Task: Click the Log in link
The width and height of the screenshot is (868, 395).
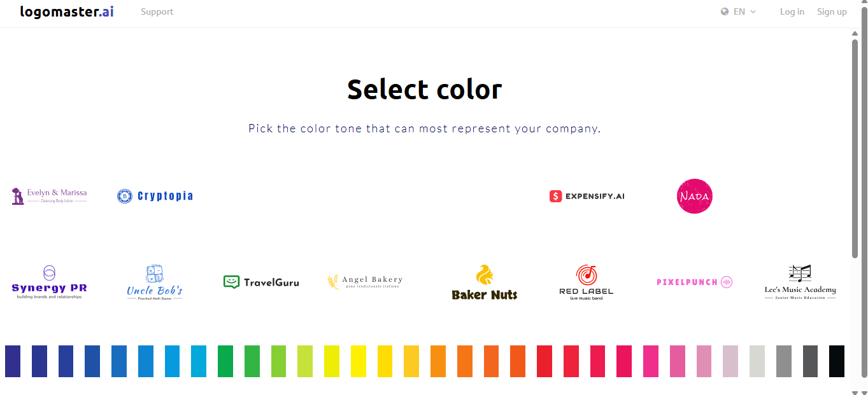Action: [x=792, y=11]
